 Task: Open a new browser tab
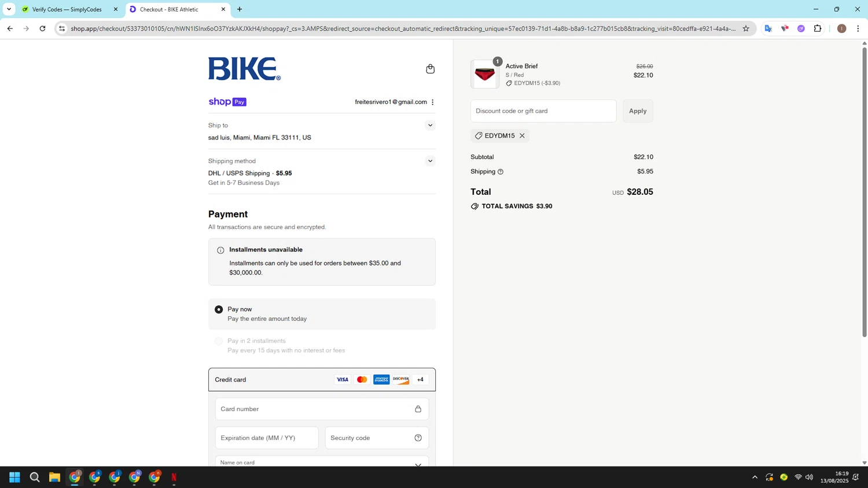click(240, 9)
